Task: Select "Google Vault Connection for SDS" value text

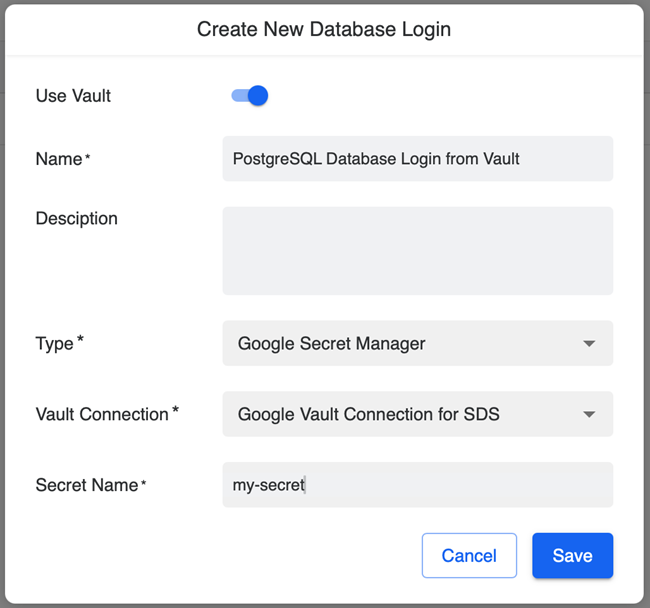Action: (x=368, y=414)
